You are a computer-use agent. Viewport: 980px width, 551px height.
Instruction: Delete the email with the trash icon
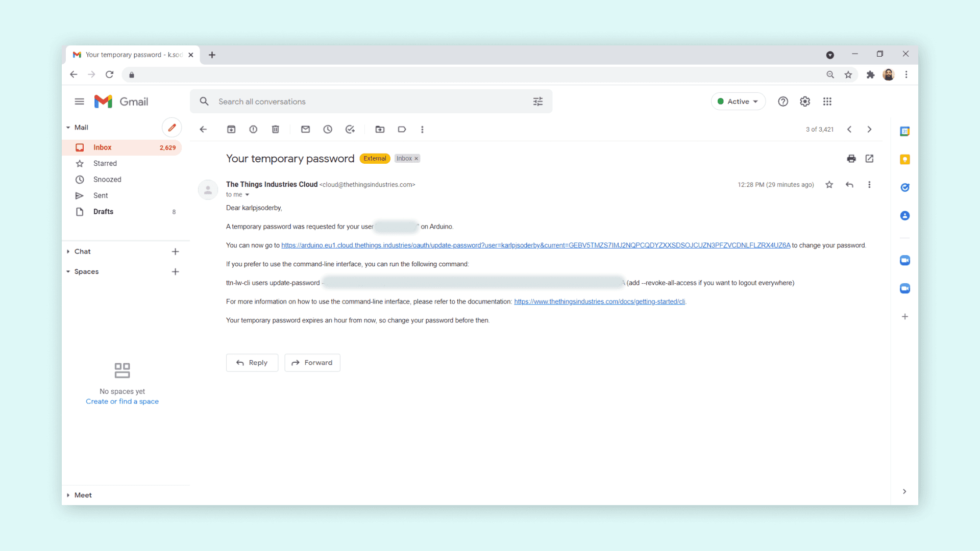(x=276, y=130)
